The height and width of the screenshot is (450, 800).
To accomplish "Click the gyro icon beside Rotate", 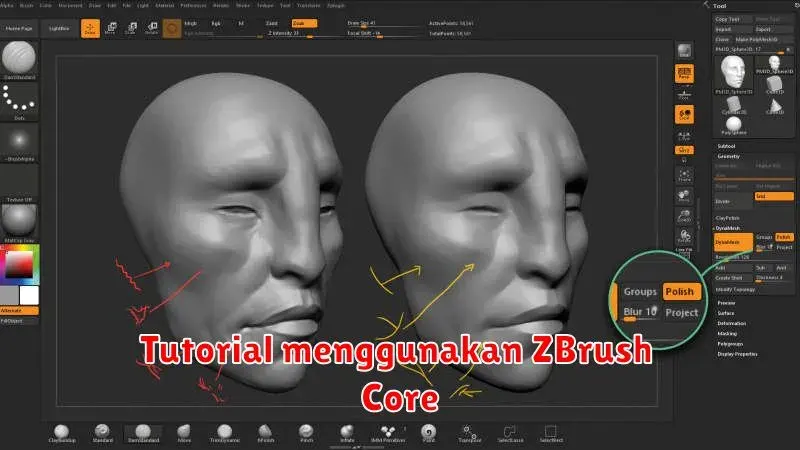I will 172,29.
